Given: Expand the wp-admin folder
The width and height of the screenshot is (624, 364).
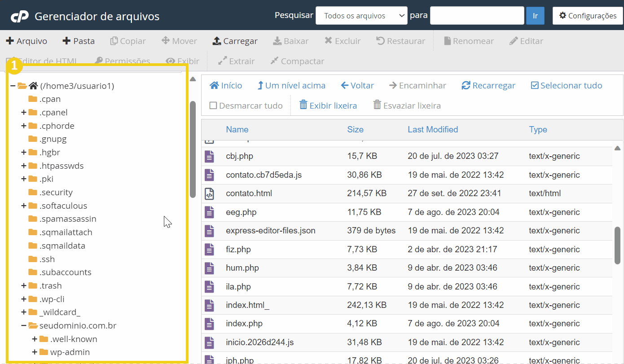Looking at the screenshot, I should (34, 352).
